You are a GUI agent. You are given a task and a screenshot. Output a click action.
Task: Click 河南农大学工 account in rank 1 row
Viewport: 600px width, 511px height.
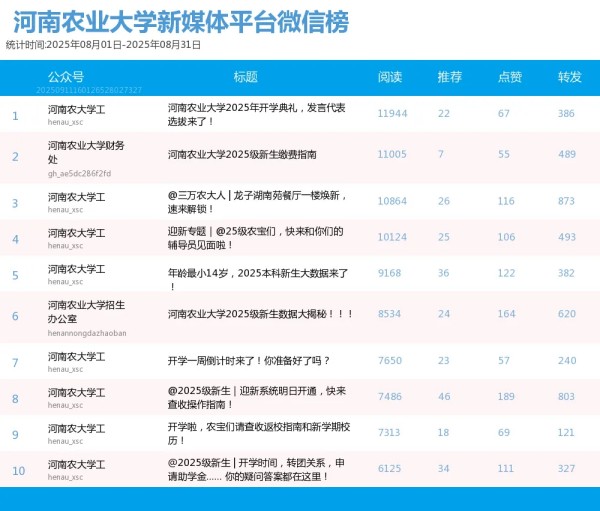coord(77,110)
